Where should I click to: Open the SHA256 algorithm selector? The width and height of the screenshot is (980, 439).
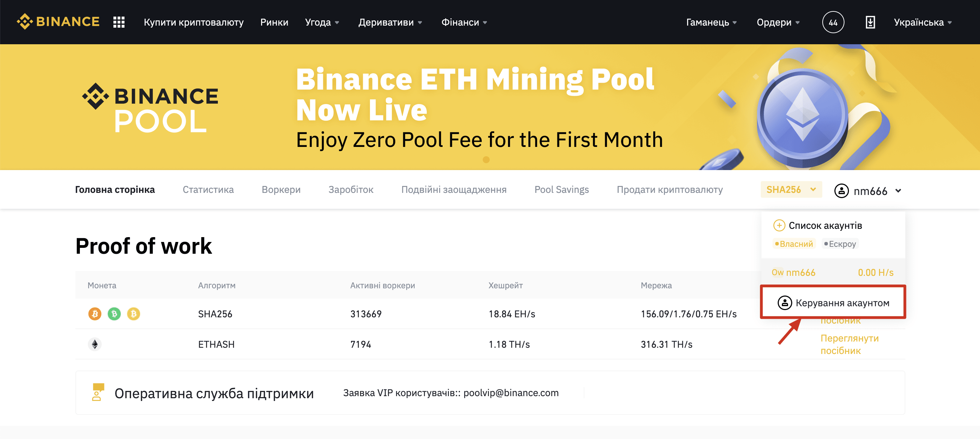[x=791, y=189]
